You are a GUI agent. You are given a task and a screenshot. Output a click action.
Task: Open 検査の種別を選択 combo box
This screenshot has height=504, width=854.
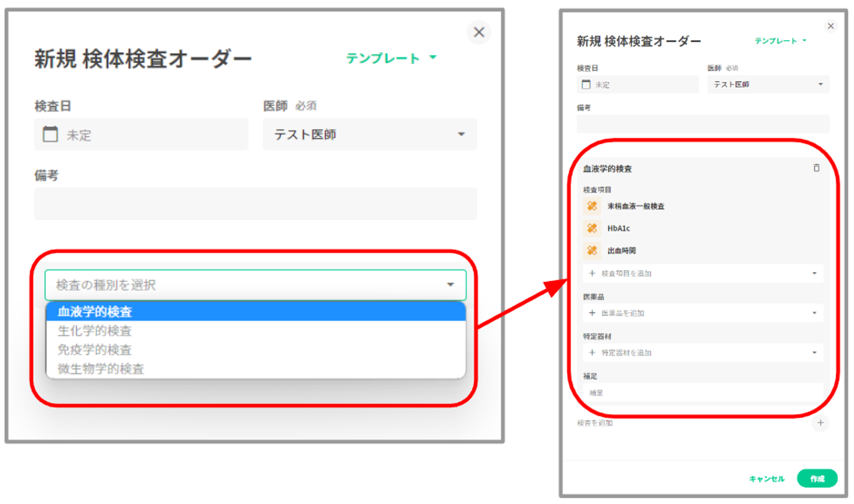(255, 285)
